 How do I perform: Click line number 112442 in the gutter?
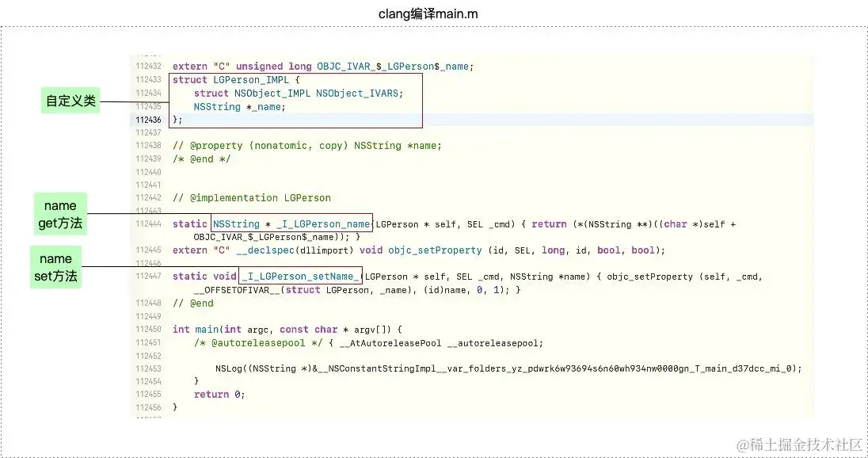(x=148, y=197)
